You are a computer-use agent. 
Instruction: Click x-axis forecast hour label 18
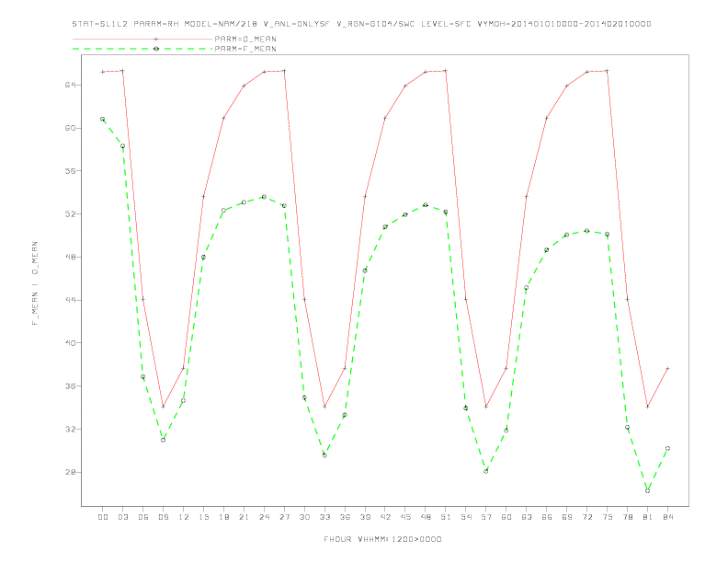click(223, 517)
